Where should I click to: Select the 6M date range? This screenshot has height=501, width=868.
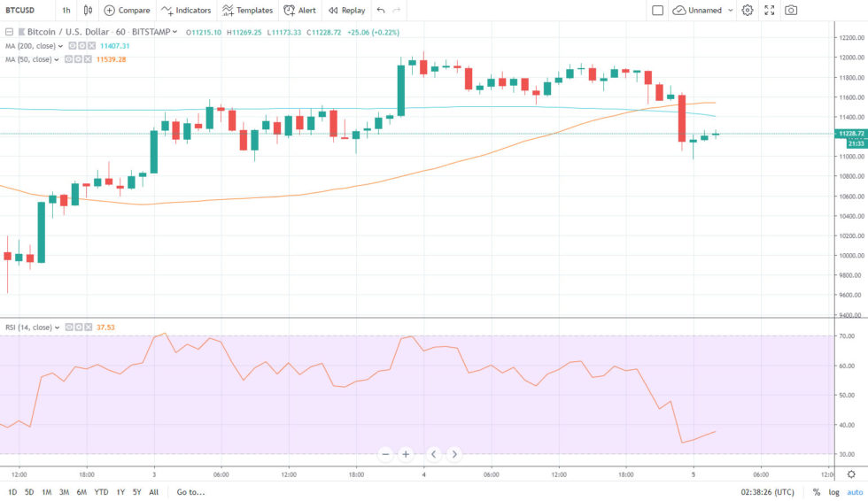[x=81, y=492]
